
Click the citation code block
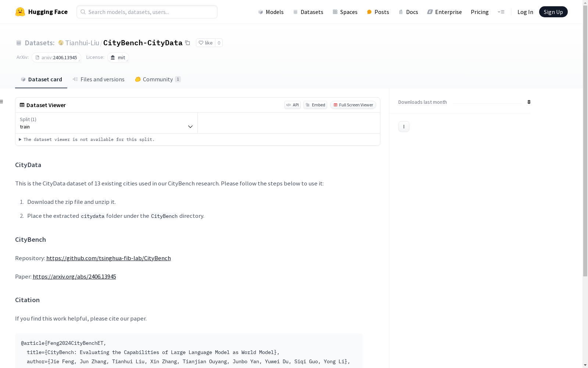(189, 351)
